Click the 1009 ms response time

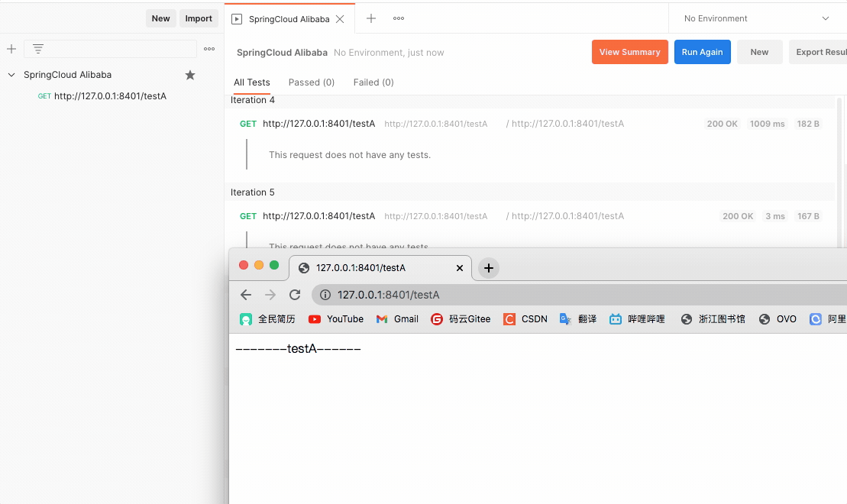(767, 124)
